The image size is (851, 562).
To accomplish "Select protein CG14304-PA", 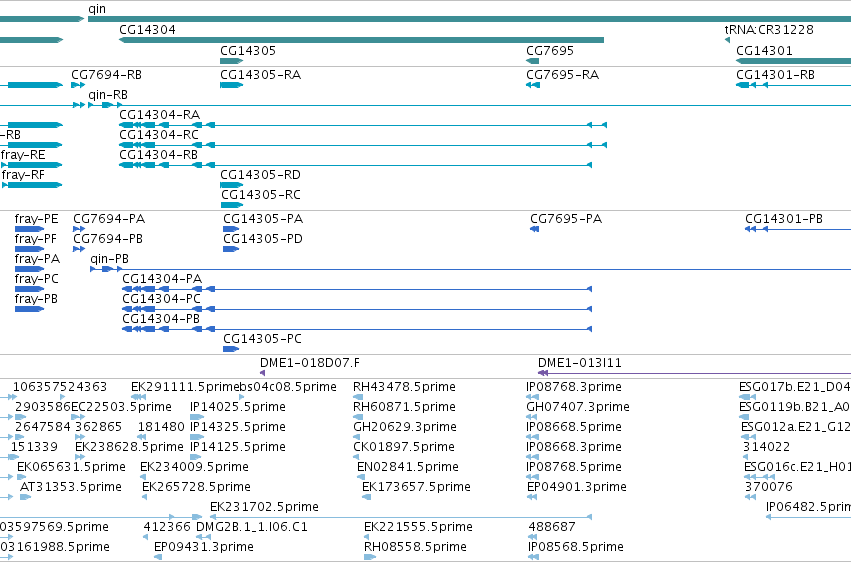I will pyautogui.click(x=357, y=289).
